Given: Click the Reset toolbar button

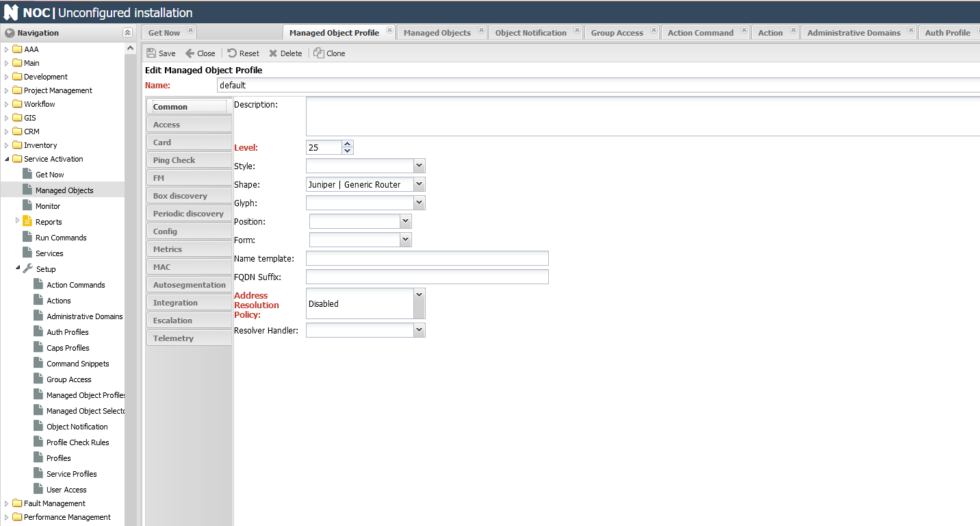Looking at the screenshot, I should [244, 53].
